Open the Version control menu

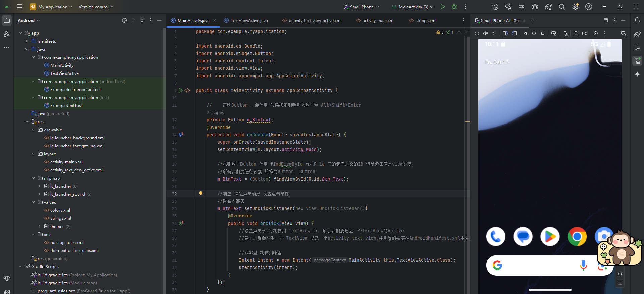pyautogui.click(x=96, y=7)
